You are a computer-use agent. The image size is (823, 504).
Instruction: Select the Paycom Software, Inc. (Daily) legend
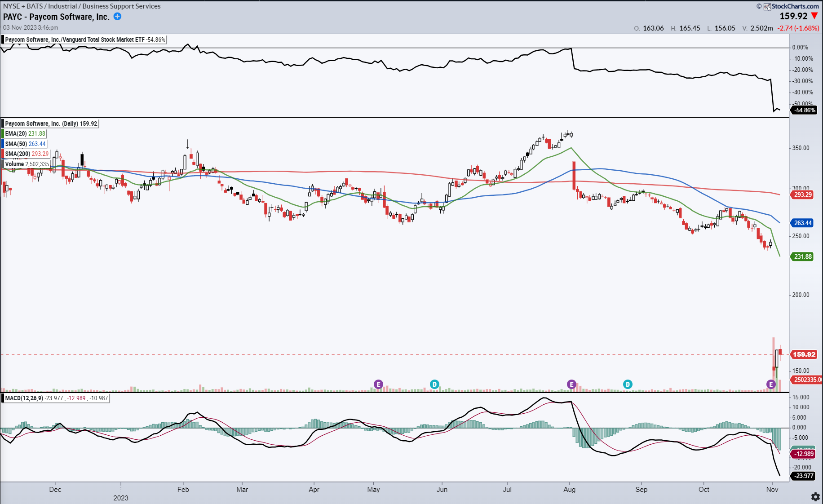pyautogui.click(x=51, y=124)
